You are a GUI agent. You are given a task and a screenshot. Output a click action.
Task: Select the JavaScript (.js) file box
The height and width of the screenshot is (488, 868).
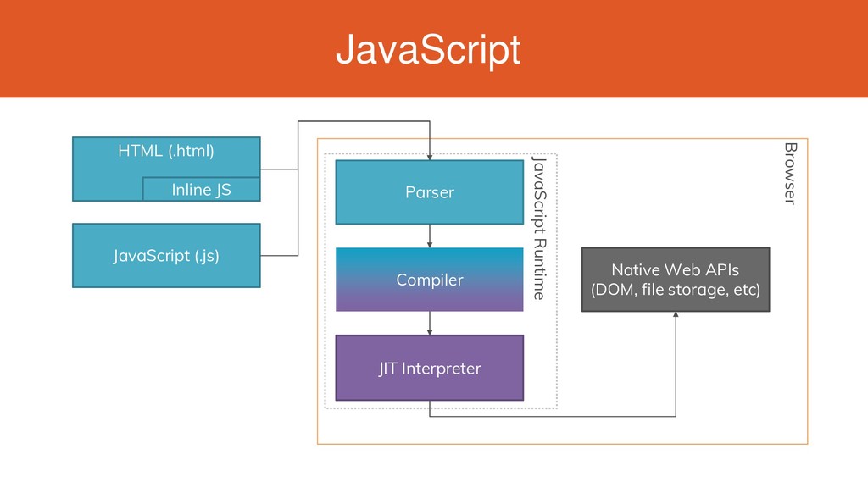click(x=166, y=256)
